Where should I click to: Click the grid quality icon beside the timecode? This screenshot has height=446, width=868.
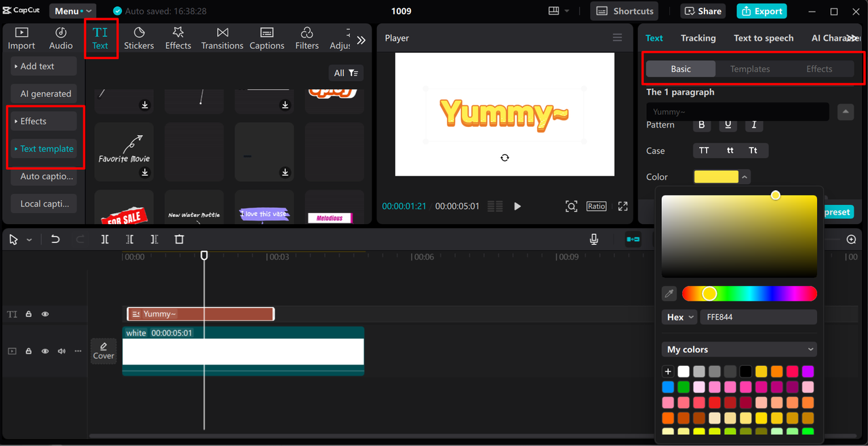click(495, 206)
